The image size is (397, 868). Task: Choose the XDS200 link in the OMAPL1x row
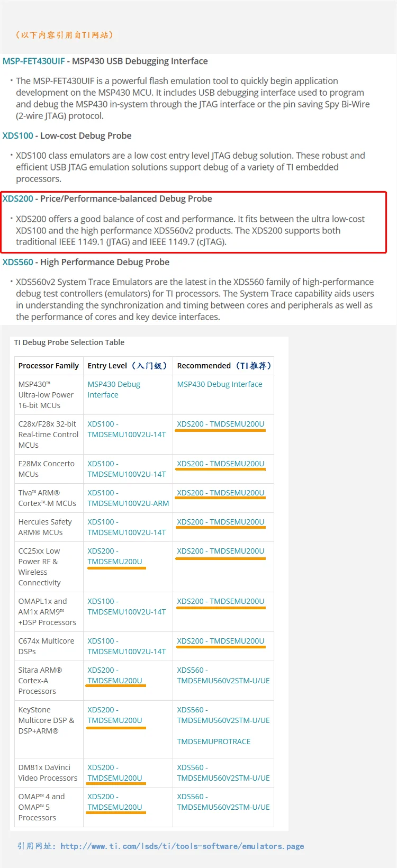point(221,601)
